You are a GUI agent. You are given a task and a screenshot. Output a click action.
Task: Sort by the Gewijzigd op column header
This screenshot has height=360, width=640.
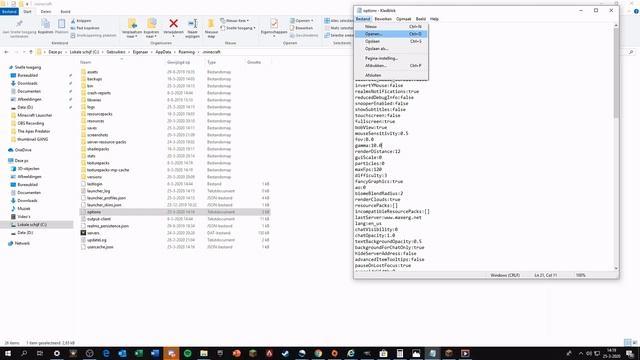178,62
